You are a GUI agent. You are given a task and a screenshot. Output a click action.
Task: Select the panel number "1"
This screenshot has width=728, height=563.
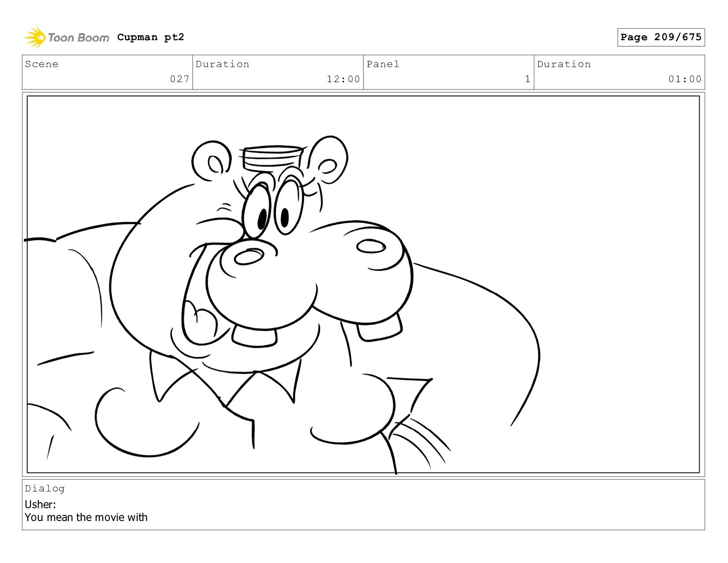(528, 79)
